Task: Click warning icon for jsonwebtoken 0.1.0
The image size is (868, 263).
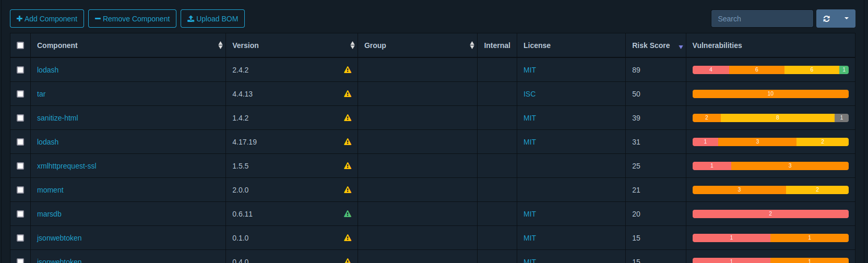Action: (348, 238)
